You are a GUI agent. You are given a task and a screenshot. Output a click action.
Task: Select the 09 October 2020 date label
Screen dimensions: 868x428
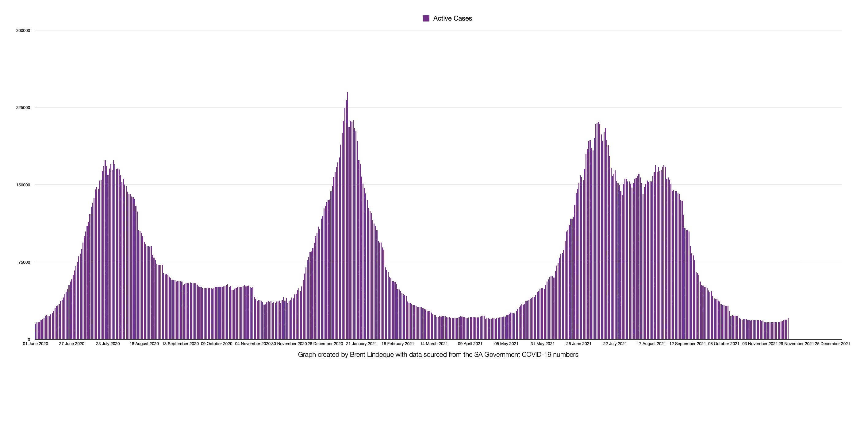216,344
